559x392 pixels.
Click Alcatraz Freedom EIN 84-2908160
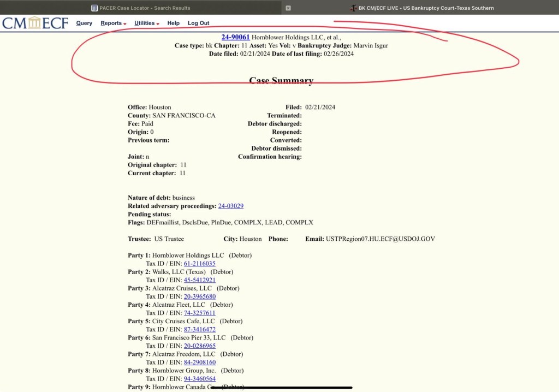coord(199,362)
